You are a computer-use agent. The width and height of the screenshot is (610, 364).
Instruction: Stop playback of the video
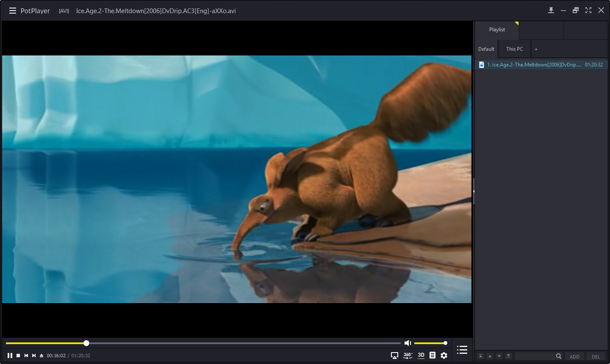pos(17,356)
